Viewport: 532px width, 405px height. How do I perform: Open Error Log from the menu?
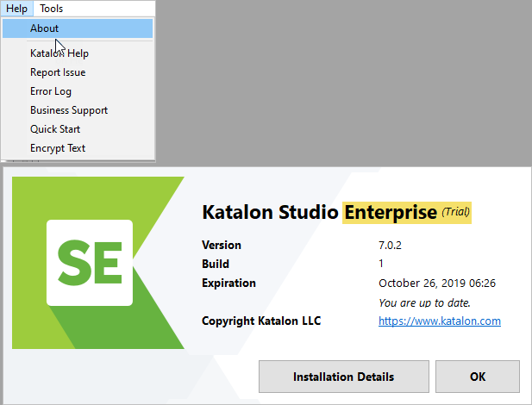[x=51, y=91]
